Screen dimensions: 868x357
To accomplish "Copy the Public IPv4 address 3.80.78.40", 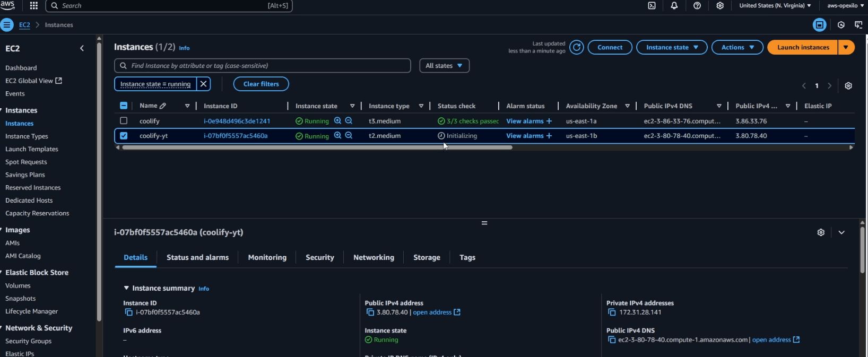I will coord(370,312).
